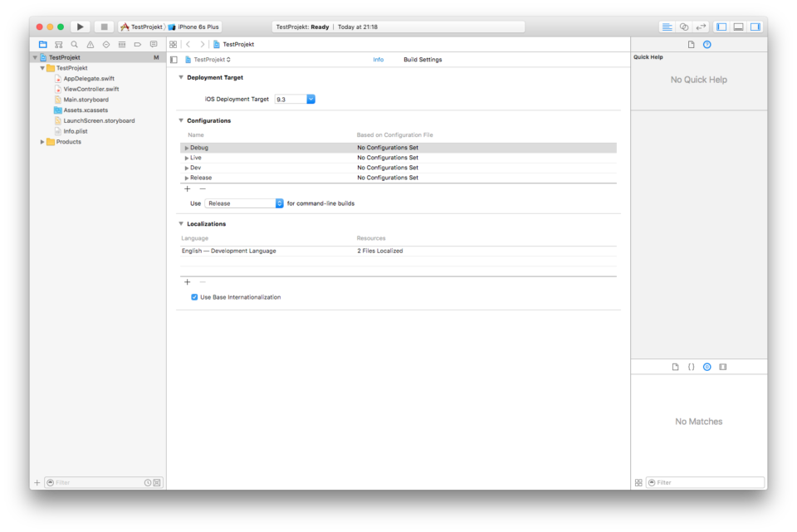The height and width of the screenshot is (532, 797).
Task: Click the navigator Filter field
Action: [x=95, y=482]
